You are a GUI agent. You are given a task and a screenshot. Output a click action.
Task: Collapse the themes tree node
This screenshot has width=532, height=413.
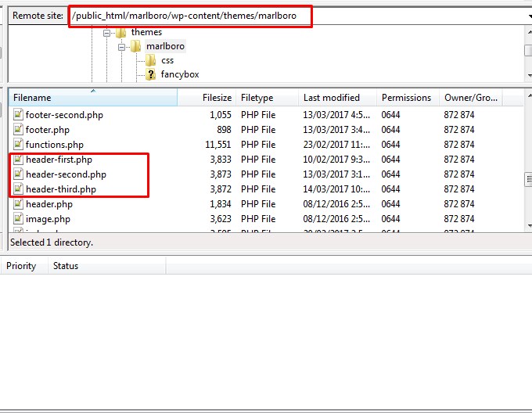click(107, 32)
